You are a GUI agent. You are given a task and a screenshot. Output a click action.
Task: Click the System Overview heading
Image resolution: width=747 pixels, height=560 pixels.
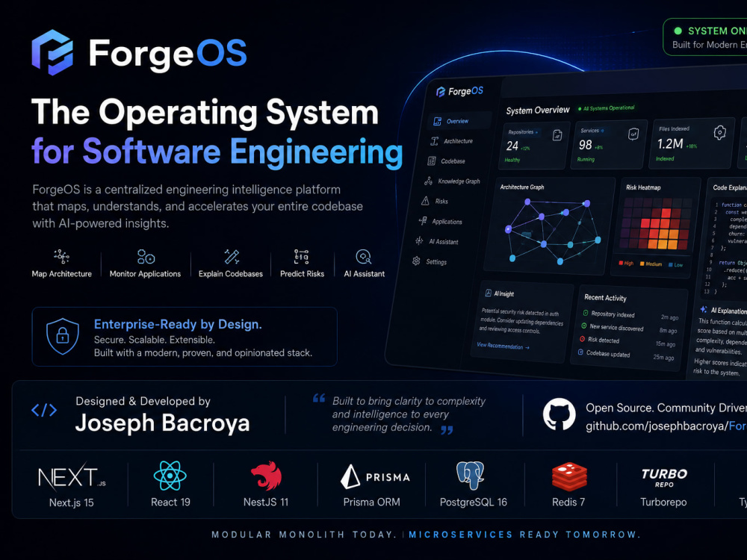click(537, 110)
